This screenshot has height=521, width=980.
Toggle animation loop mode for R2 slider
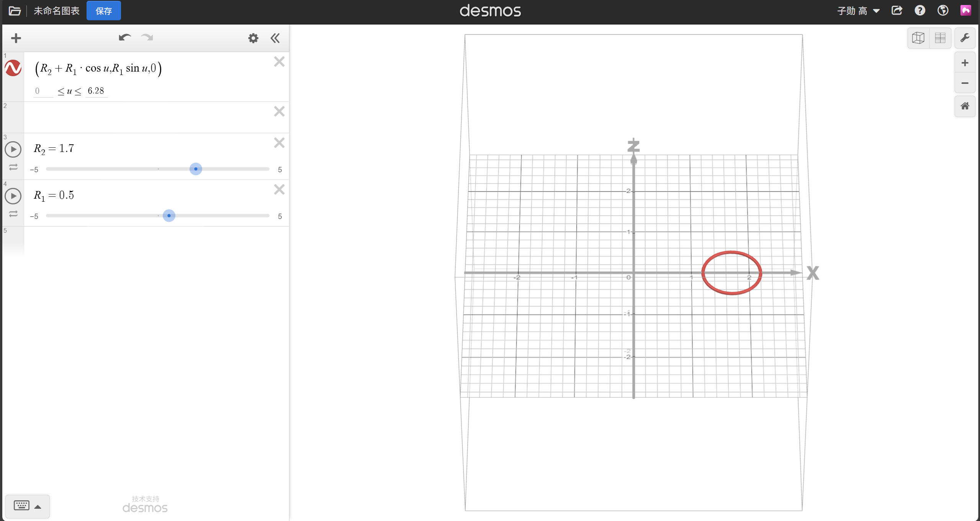point(13,167)
